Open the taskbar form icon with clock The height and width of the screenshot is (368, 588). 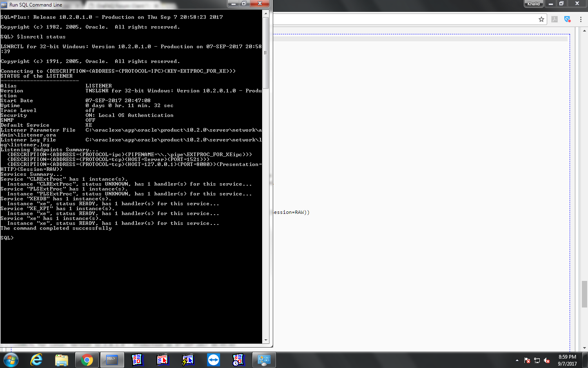click(238, 360)
